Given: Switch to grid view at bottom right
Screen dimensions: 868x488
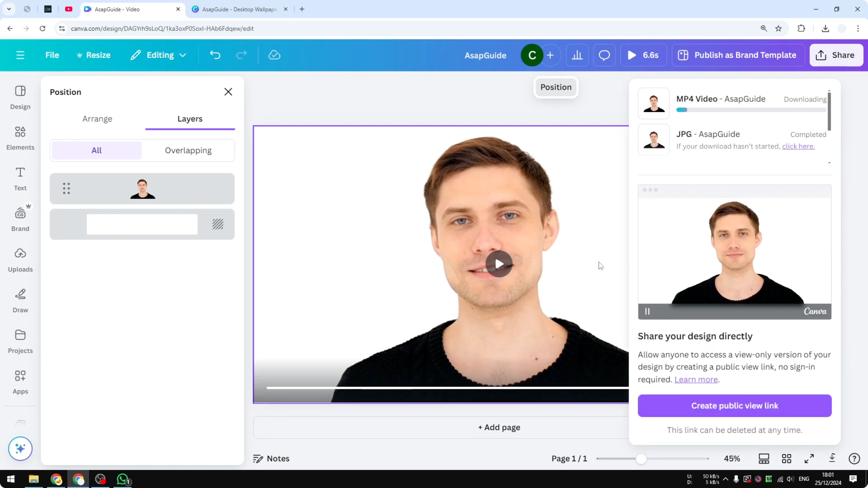Looking at the screenshot, I should tap(786, 458).
